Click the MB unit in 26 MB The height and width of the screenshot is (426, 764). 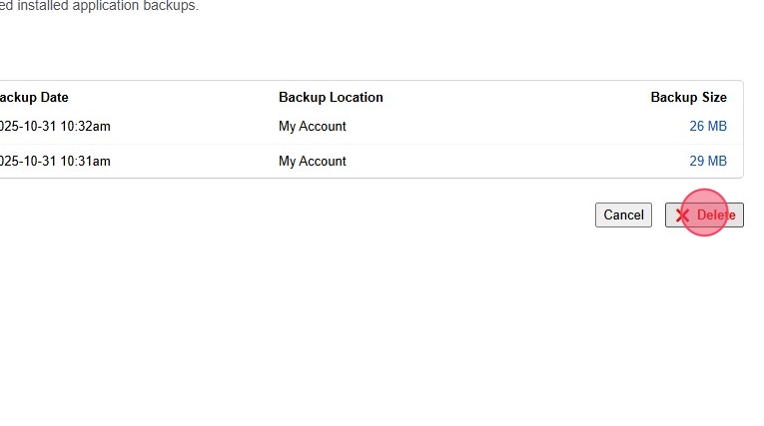point(716,127)
